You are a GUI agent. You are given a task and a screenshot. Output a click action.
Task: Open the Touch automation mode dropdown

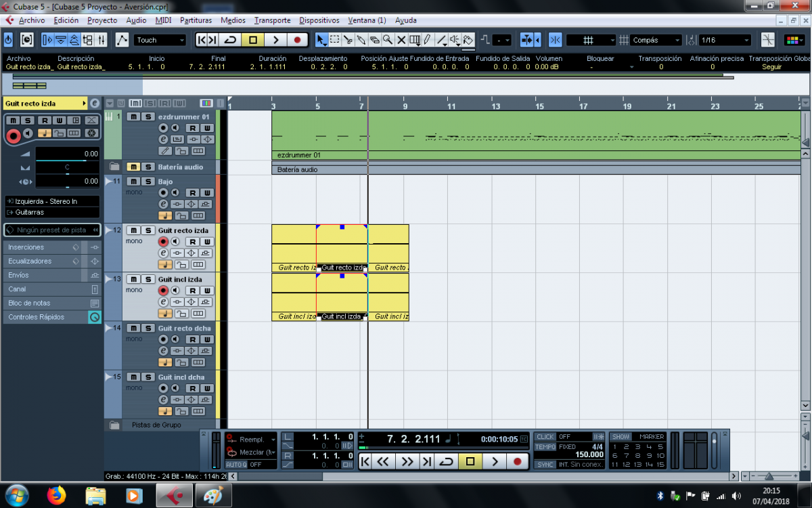click(x=160, y=40)
